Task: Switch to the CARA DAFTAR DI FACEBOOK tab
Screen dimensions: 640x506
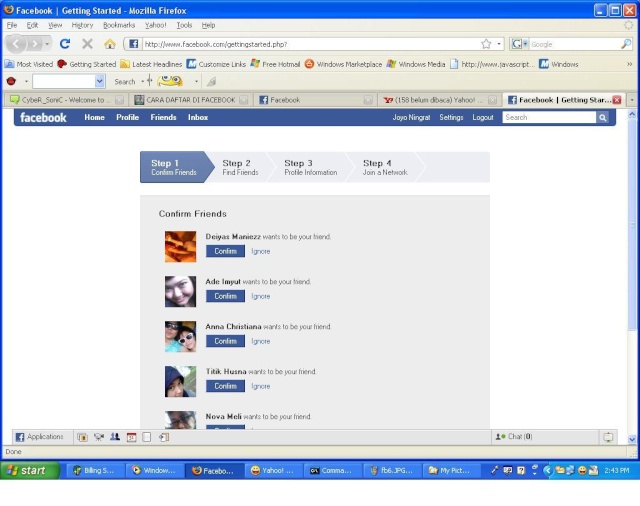Action: tap(190, 100)
